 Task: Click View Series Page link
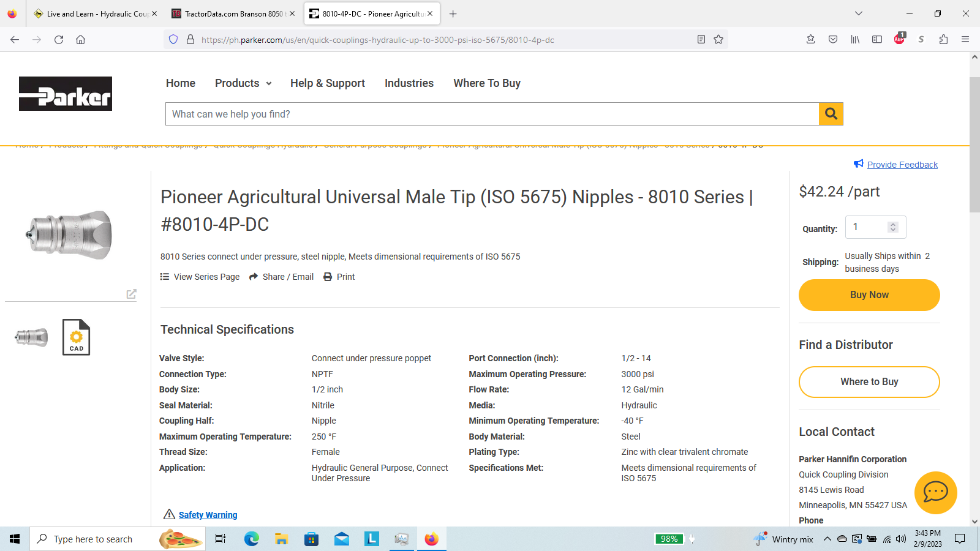200,277
